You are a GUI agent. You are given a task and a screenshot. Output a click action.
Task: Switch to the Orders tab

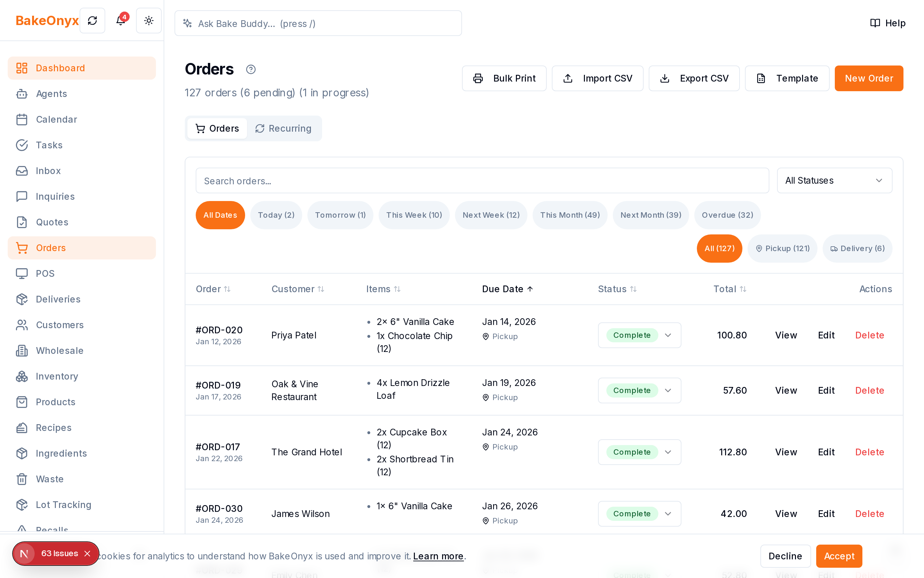pos(217,128)
